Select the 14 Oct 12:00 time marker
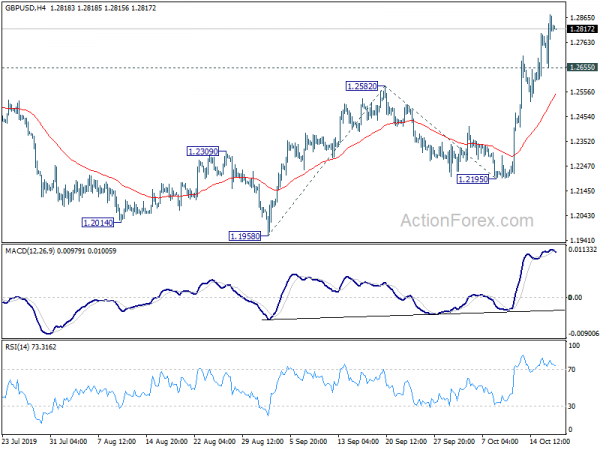 (x=550, y=441)
